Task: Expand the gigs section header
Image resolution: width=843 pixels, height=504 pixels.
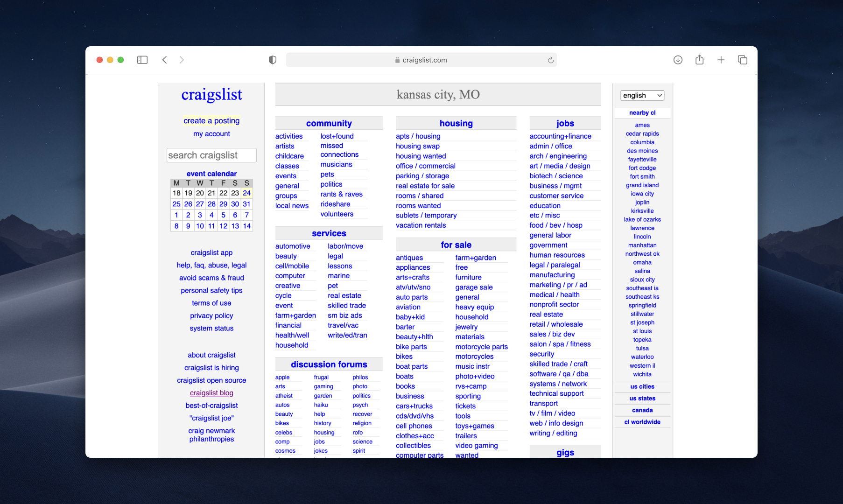Action: point(565,452)
